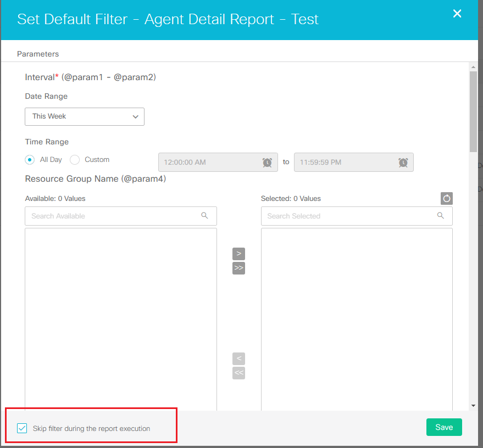Choose the Custom time range option
The height and width of the screenshot is (448, 483).
(x=74, y=159)
